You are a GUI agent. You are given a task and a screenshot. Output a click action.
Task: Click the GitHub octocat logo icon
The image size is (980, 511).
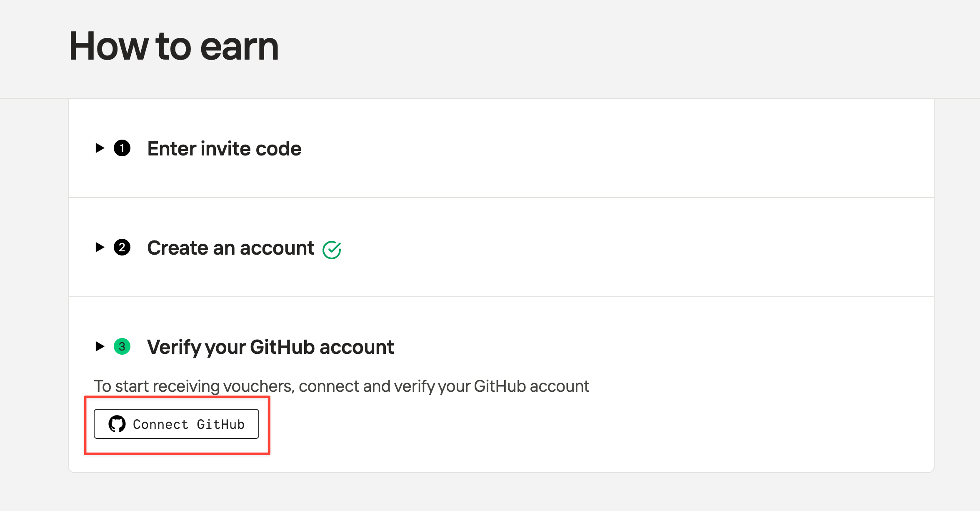coord(117,424)
